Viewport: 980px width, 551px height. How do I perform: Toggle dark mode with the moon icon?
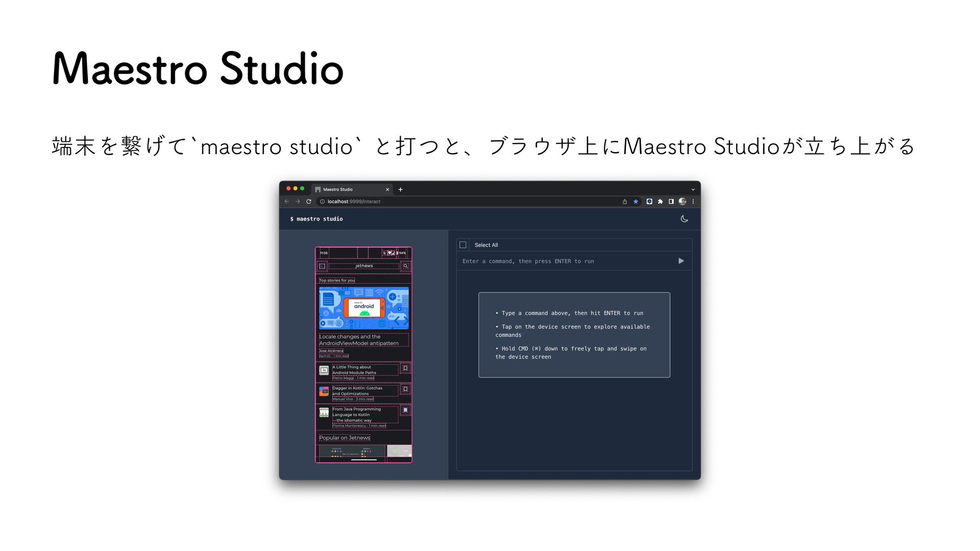click(684, 219)
